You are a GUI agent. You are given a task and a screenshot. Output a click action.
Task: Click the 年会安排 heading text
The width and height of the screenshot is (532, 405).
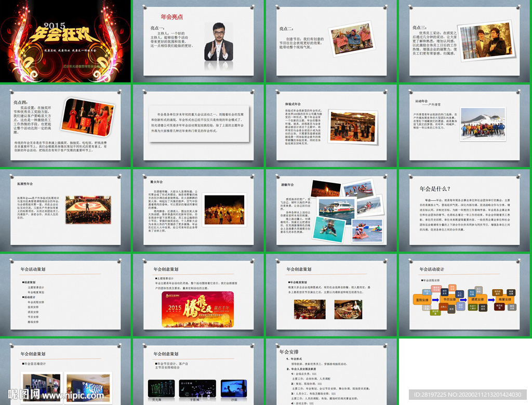[289, 352]
